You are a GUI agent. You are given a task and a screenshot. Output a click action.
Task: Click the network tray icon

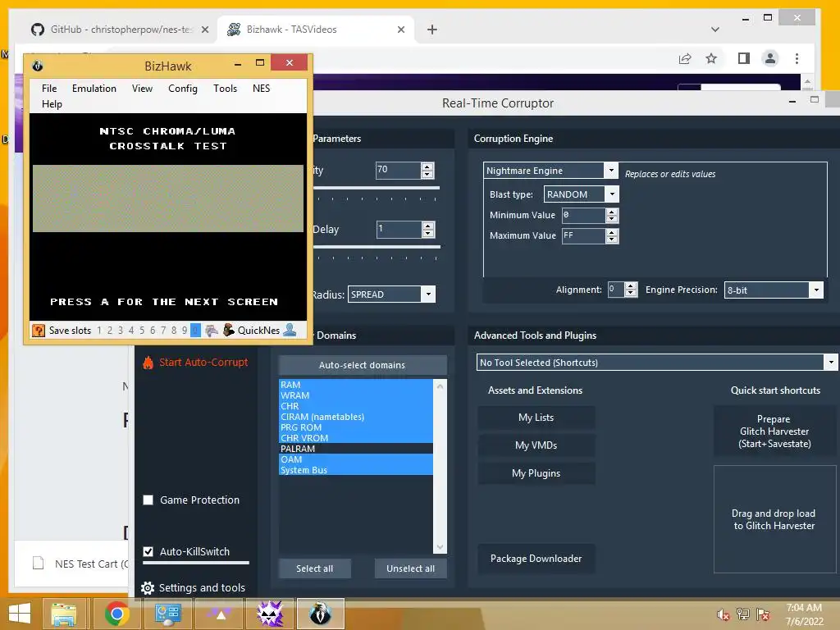[x=743, y=614]
